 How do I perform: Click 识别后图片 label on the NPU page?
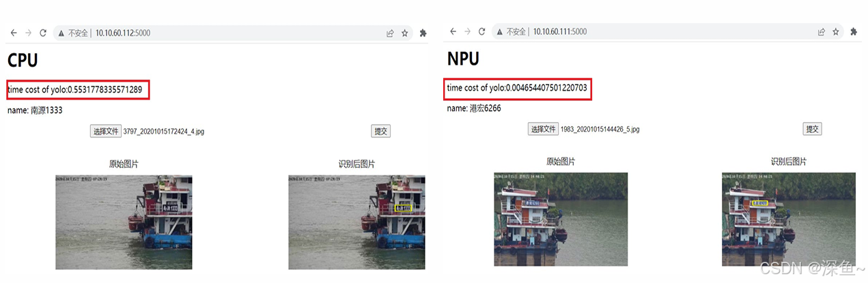coord(789,162)
